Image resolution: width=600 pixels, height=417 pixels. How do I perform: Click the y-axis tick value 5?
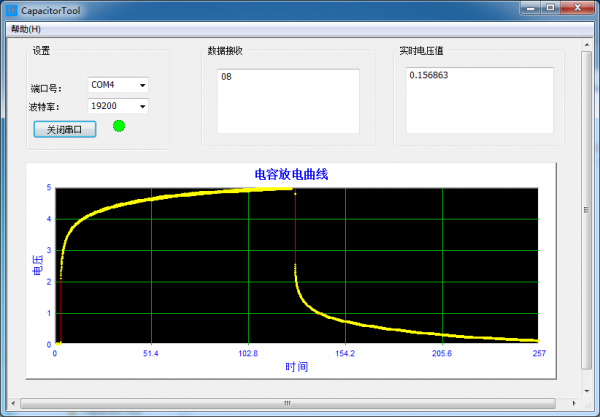tap(49, 187)
